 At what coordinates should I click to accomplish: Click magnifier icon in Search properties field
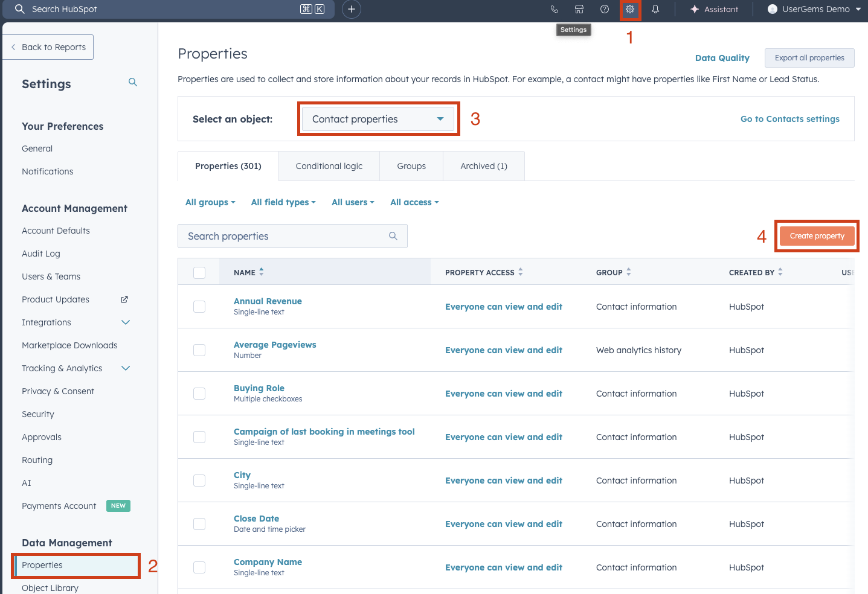[393, 236]
